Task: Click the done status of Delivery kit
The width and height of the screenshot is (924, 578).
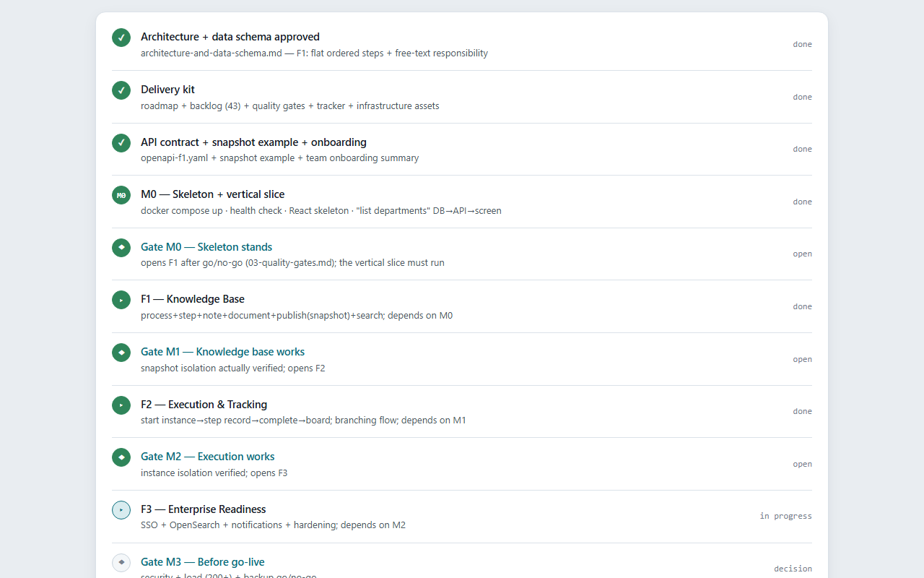Action: click(x=802, y=97)
